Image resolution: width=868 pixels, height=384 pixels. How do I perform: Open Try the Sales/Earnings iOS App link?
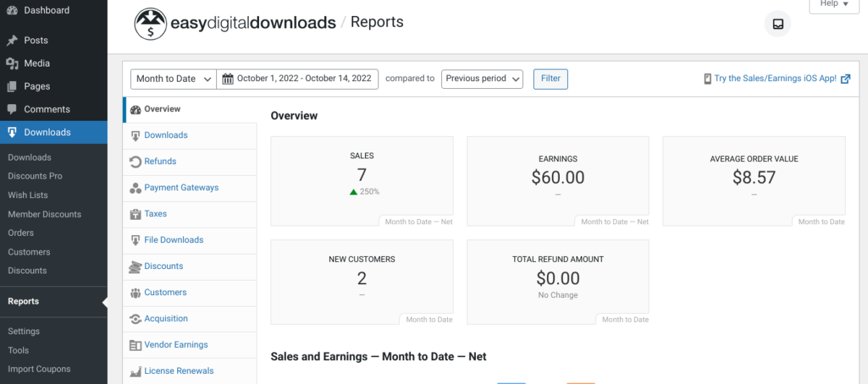point(775,79)
